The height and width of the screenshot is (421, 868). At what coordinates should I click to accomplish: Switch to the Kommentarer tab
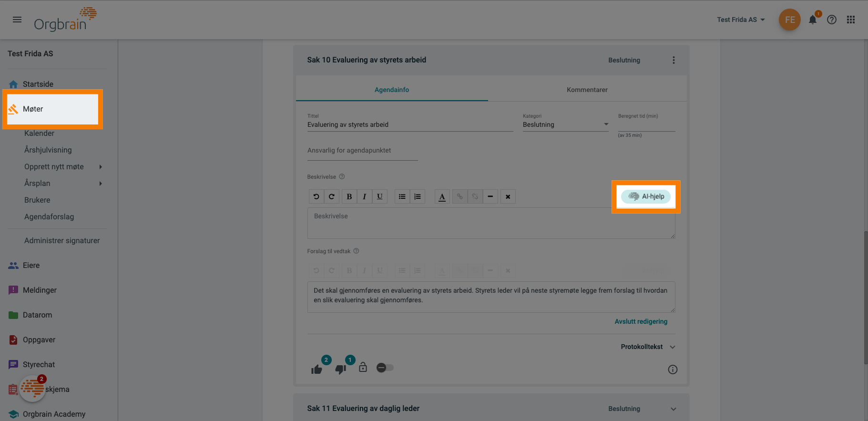click(x=587, y=90)
